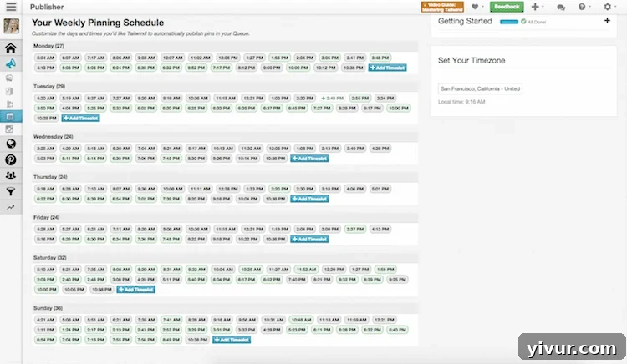Select Saturday 11:52 AM timeslot
The width and height of the screenshot is (627, 364).
click(x=306, y=270)
